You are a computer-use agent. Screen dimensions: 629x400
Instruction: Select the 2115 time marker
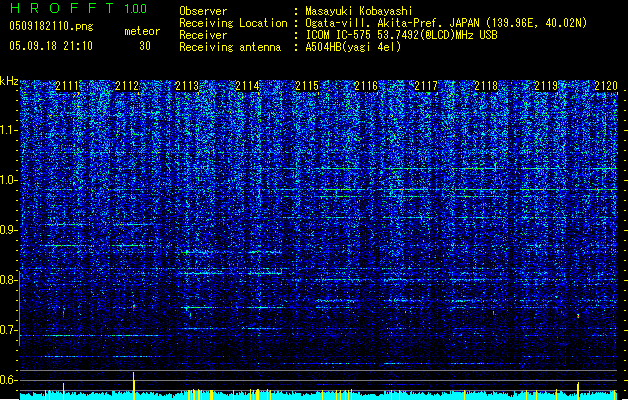coord(307,86)
